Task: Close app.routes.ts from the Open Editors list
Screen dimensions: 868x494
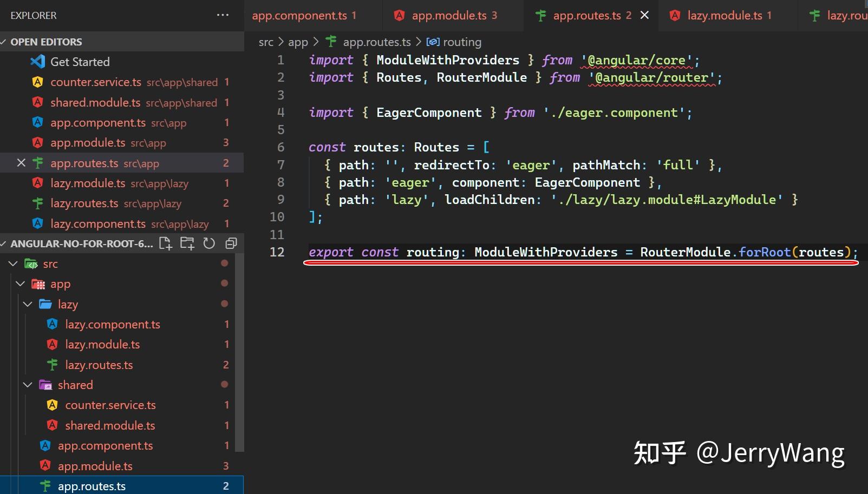Action: click(x=20, y=163)
